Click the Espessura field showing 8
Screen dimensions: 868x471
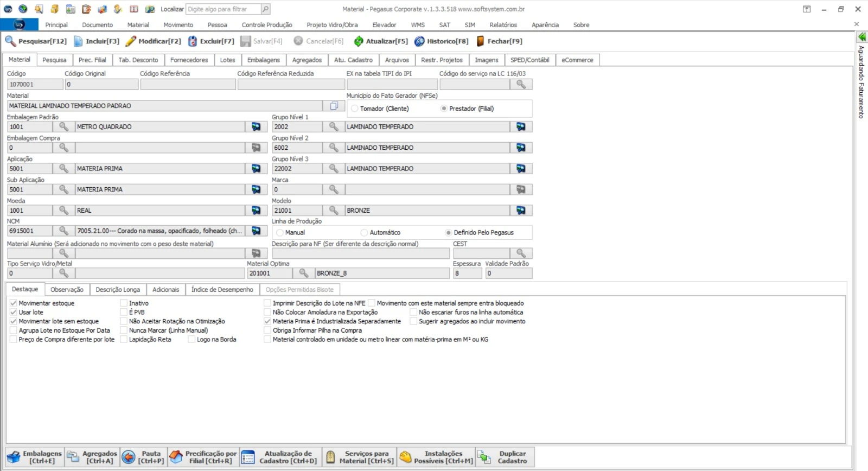(x=467, y=273)
